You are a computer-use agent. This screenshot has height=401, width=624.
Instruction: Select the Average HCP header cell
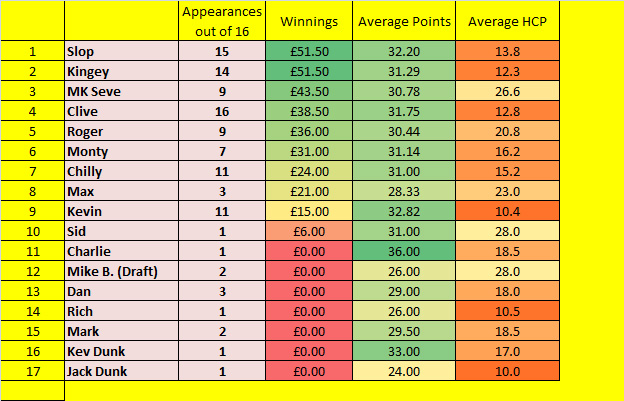(x=507, y=21)
